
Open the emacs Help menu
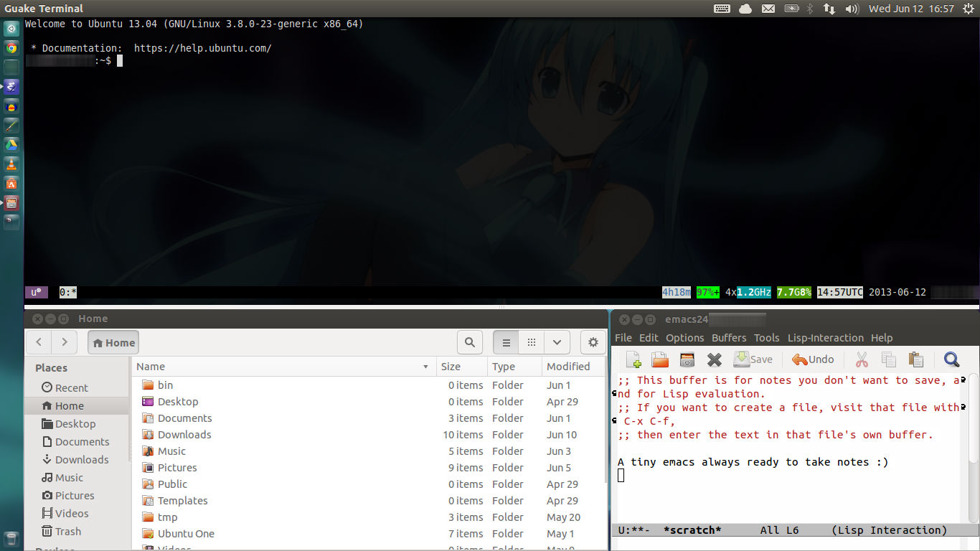tap(882, 338)
